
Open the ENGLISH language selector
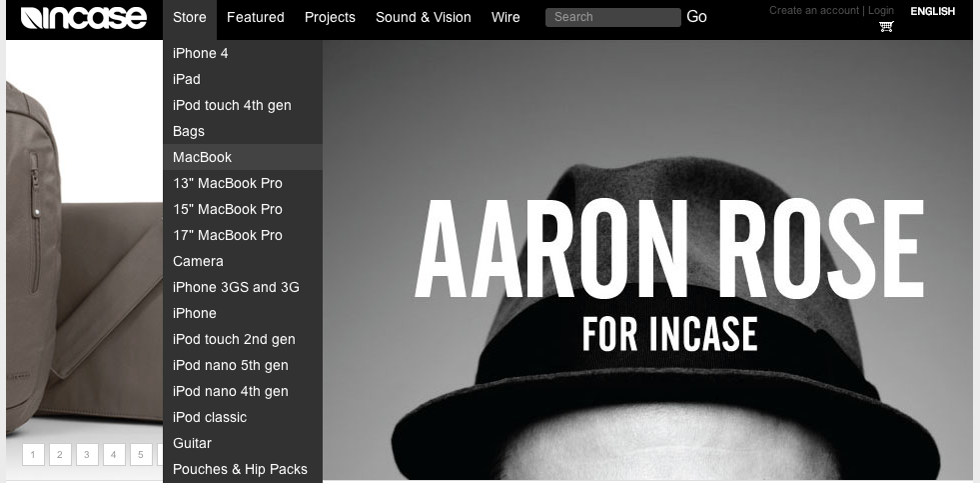932,11
